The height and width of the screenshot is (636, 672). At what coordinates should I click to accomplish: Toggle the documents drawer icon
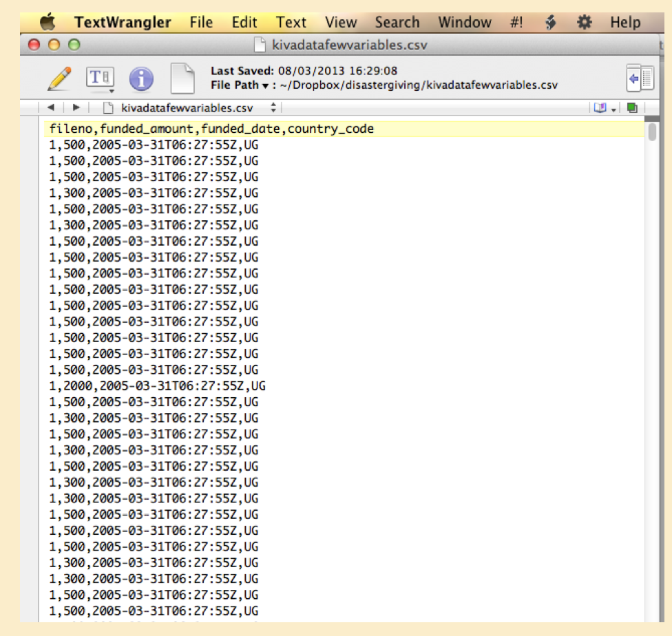coord(640,78)
